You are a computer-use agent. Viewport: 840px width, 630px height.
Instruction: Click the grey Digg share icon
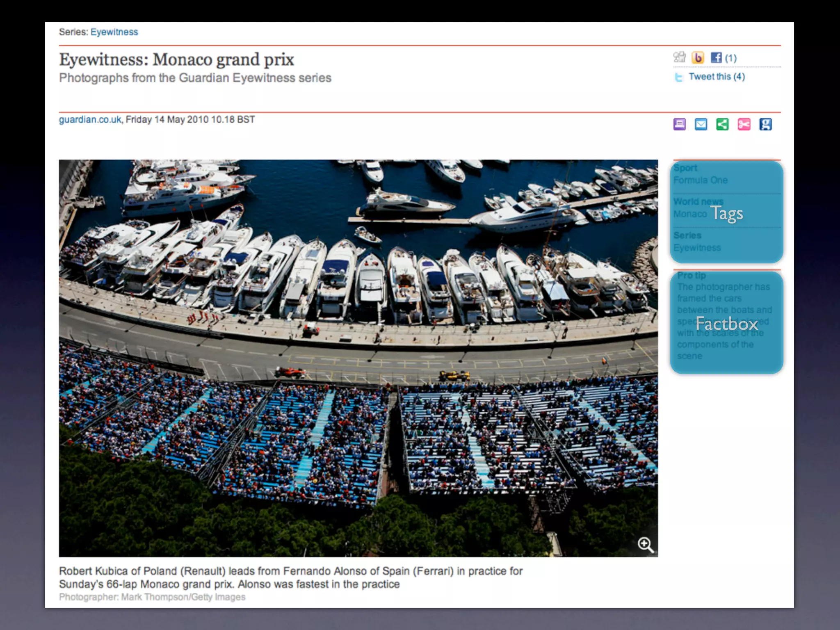pyautogui.click(x=679, y=57)
